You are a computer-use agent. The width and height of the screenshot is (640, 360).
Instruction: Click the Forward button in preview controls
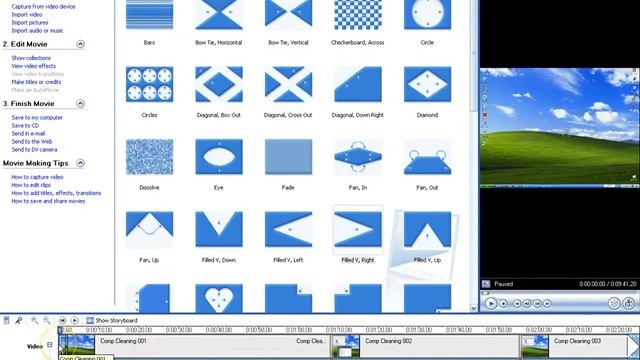(547, 303)
